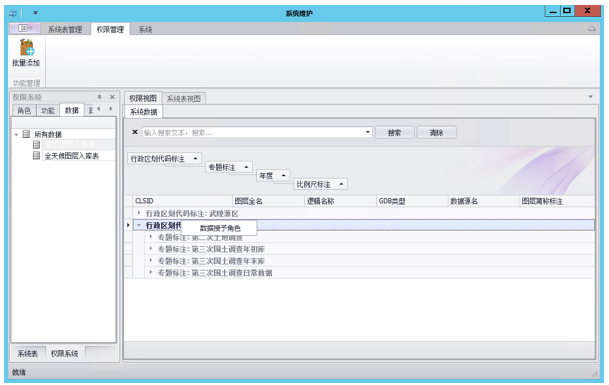Select 全天候图层入库表 tree item
The image size is (609, 385).
click(72, 156)
